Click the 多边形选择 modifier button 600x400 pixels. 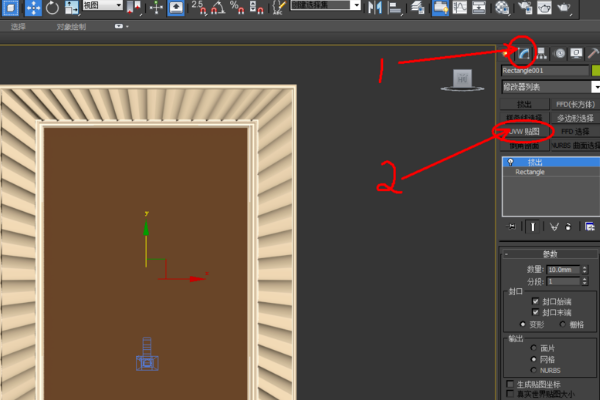575,118
